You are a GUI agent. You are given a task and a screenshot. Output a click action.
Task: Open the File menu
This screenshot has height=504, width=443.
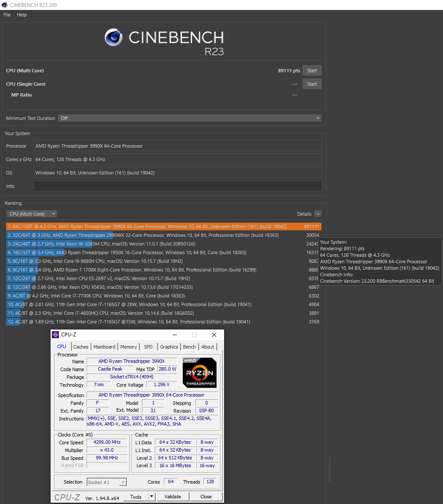7,15
